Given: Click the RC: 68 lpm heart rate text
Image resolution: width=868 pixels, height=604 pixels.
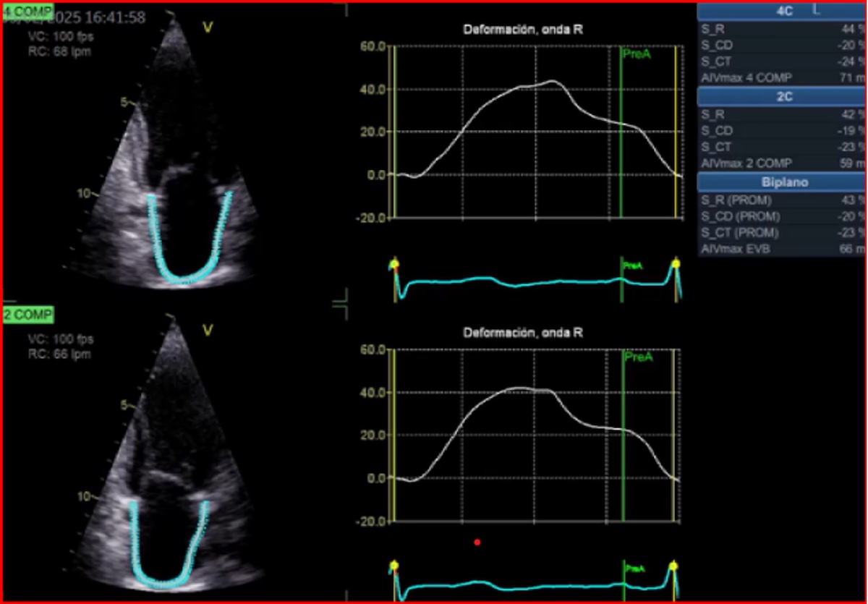Looking at the screenshot, I should (59, 51).
